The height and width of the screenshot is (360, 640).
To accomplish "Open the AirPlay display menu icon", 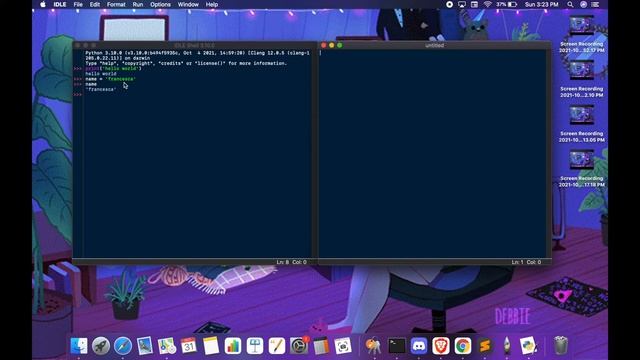I will coord(462,4).
